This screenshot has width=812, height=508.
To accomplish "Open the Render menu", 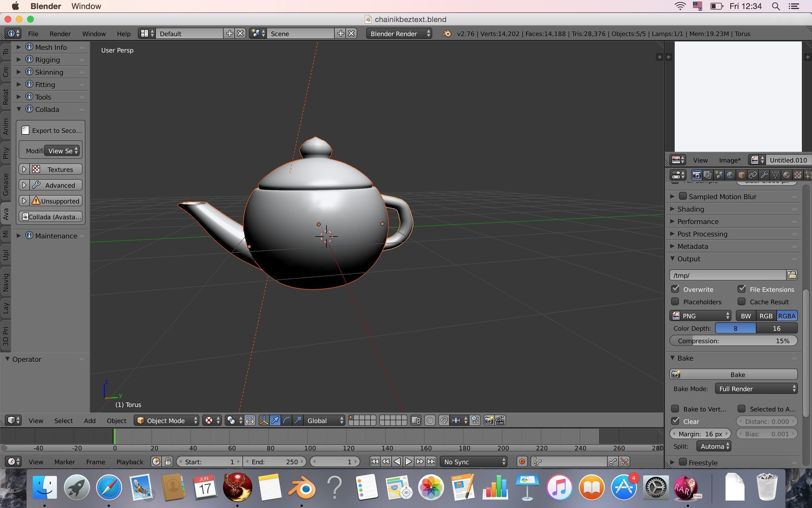I will coord(60,34).
